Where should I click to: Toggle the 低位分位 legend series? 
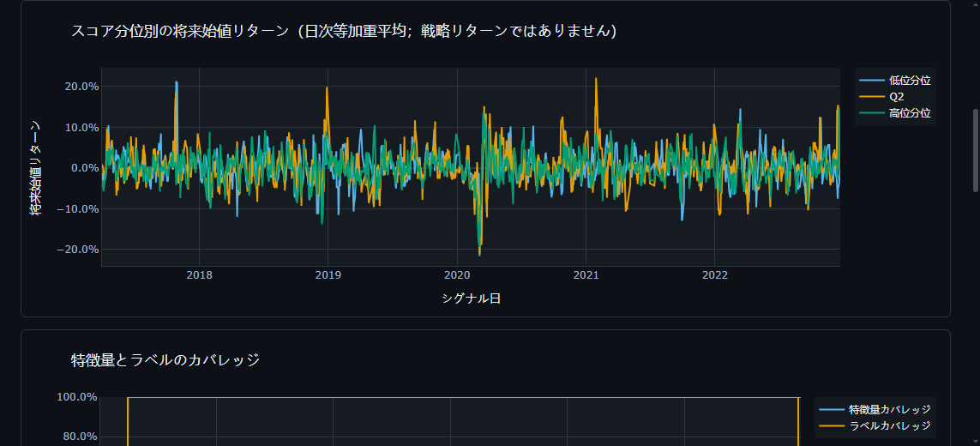895,80
